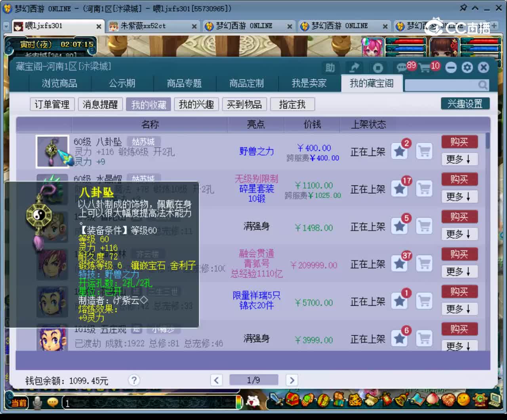Click the 助 help button in header
The image size is (507, 420).
coord(330,68)
